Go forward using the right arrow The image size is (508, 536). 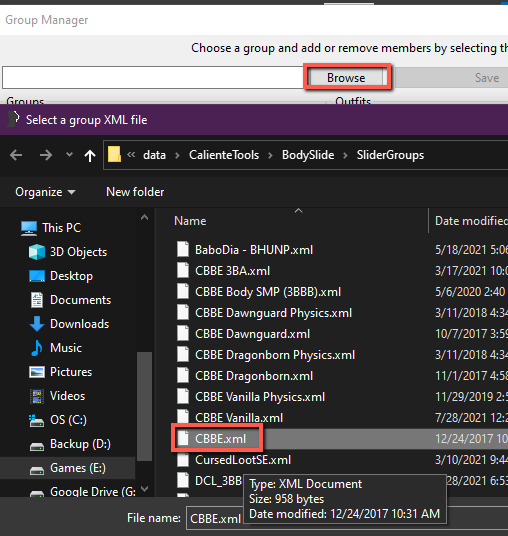(x=45, y=155)
